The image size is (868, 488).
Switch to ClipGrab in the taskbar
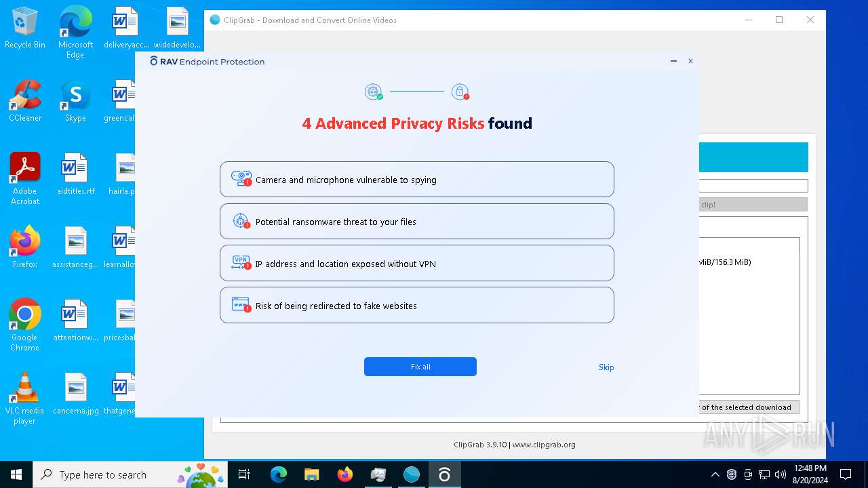click(412, 474)
